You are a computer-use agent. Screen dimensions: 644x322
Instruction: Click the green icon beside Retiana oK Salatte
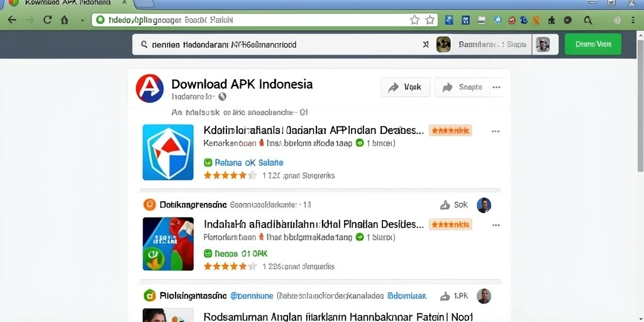coord(208,163)
